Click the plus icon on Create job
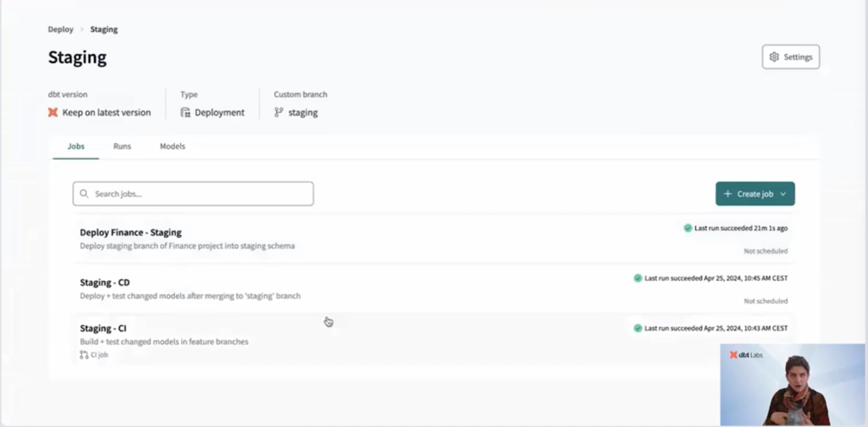 [x=728, y=194]
